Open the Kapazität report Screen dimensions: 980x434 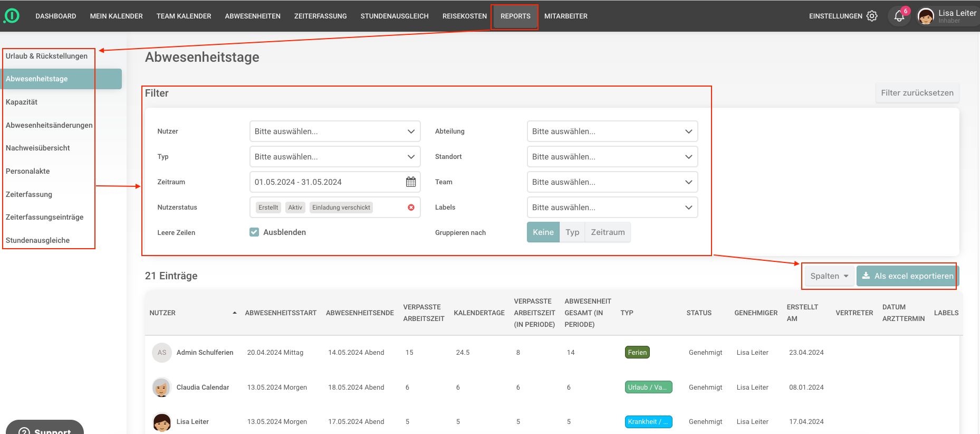click(22, 102)
